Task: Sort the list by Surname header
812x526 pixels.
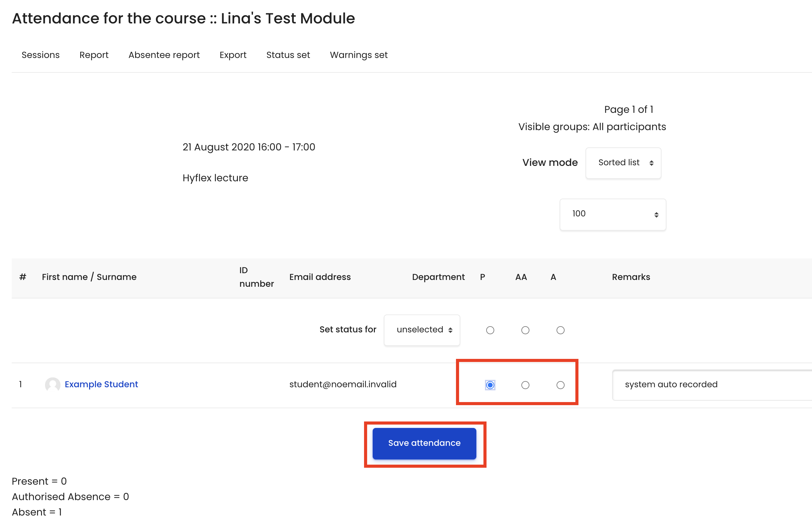Action: [116, 277]
